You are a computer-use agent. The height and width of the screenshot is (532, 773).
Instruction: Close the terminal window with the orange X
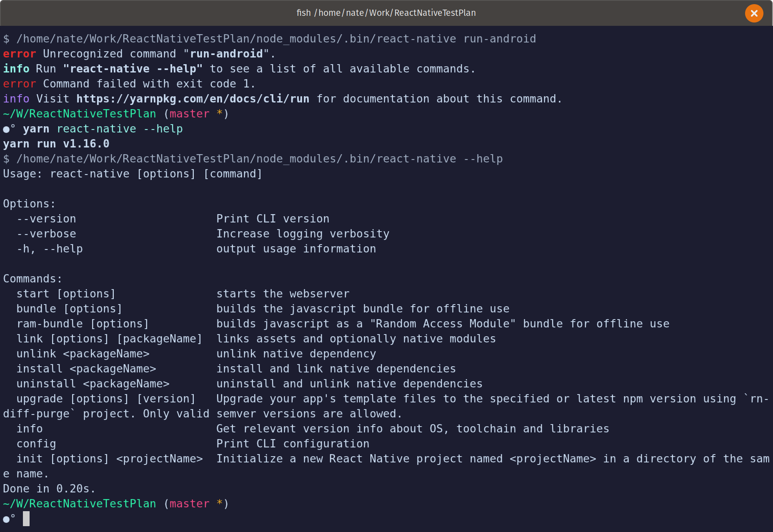[x=754, y=13]
